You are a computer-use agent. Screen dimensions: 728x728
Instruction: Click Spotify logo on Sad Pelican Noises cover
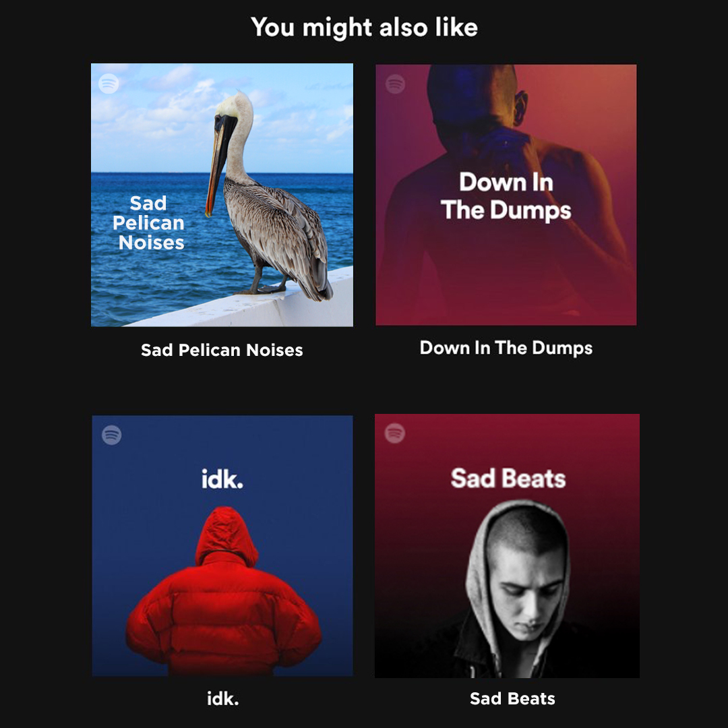109,84
